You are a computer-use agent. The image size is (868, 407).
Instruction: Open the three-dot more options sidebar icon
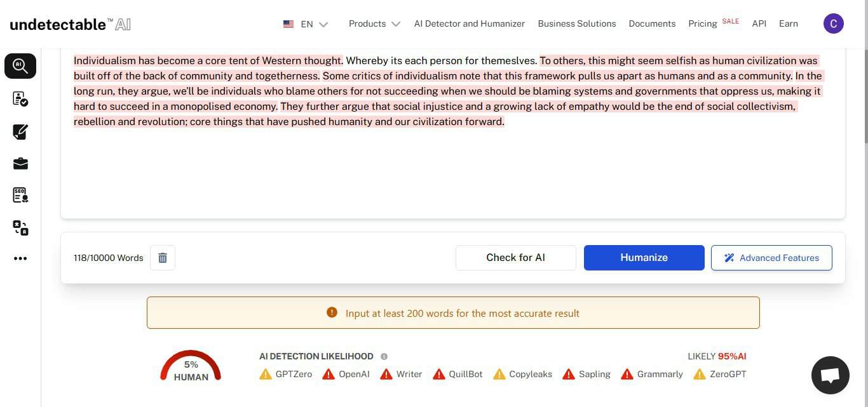coord(20,258)
